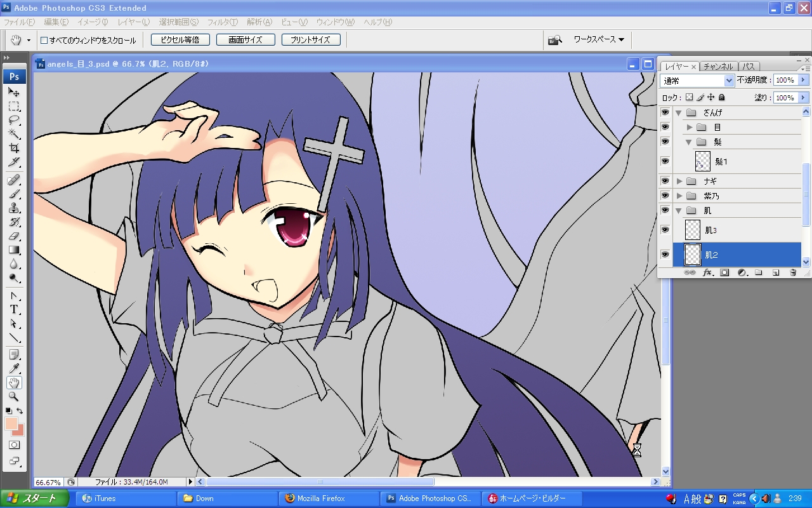The width and height of the screenshot is (812, 508).
Task: Change the screen mode
Action: pyautogui.click(x=14, y=461)
